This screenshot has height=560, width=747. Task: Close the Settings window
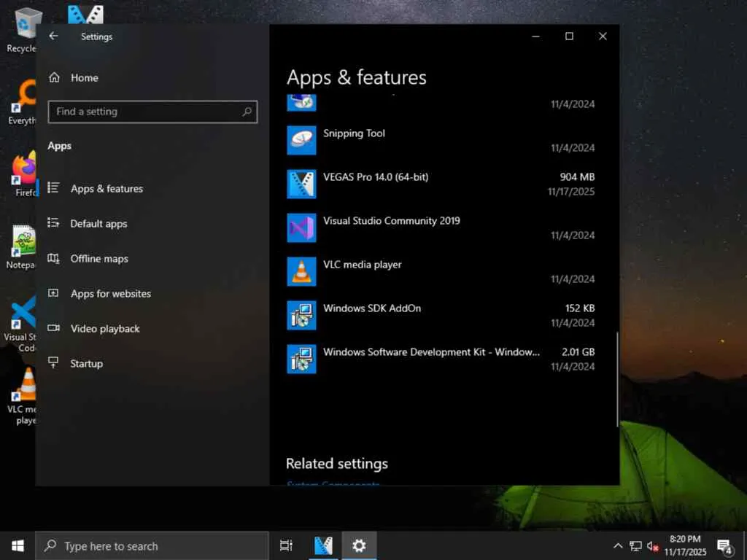point(603,36)
